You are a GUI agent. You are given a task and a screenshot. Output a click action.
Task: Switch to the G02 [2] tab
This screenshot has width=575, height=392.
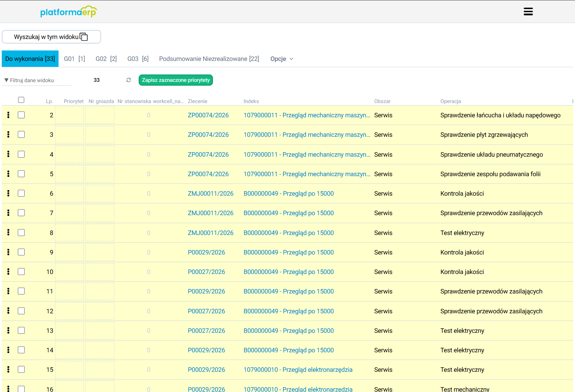pyautogui.click(x=106, y=59)
